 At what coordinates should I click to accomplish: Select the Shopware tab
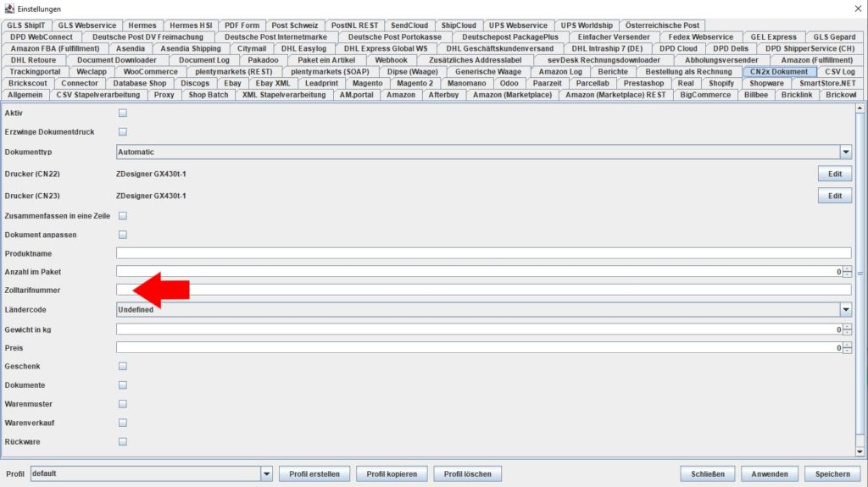click(x=766, y=83)
